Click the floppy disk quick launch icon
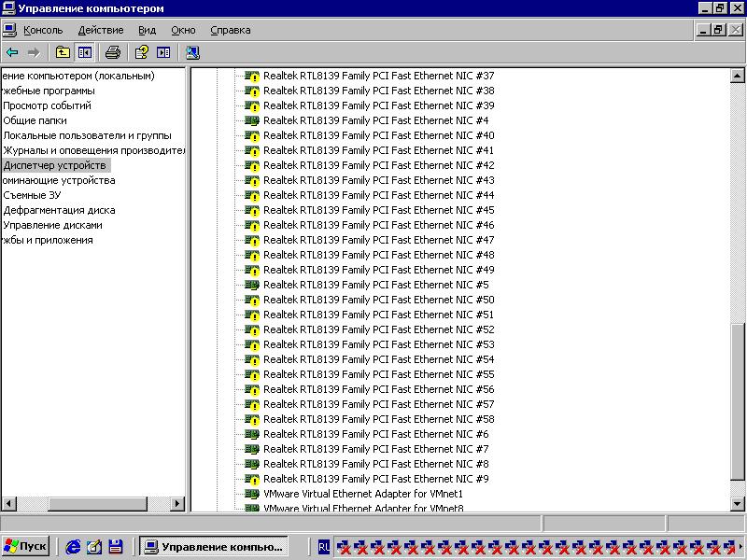This screenshot has width=747, height=560. pos(116,547)
